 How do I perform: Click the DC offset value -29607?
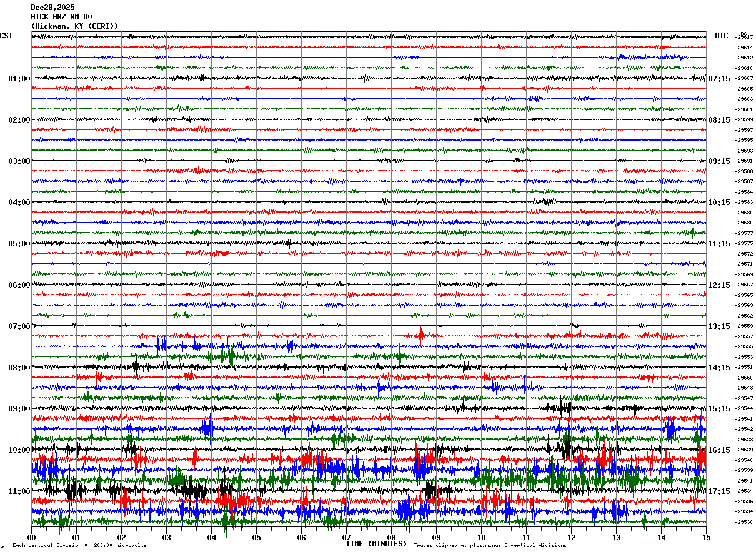(x=744, y=78)
